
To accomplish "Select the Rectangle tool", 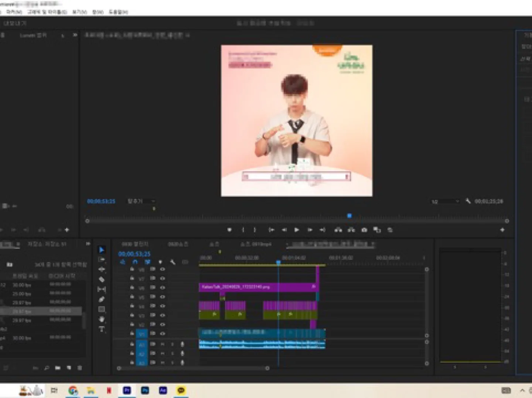I will (x=102, y=309).
